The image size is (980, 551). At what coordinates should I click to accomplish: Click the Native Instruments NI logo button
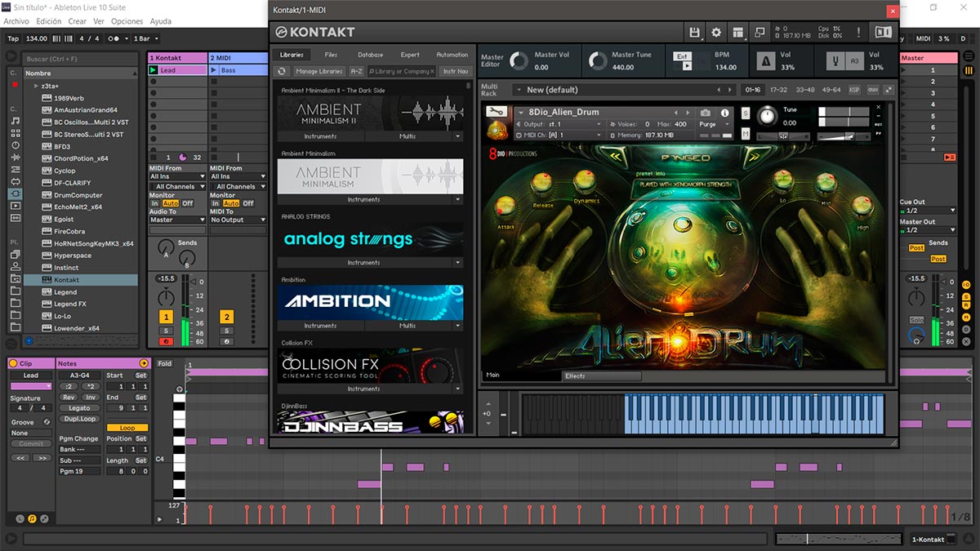pyautogui.click(x=883, y=32)
